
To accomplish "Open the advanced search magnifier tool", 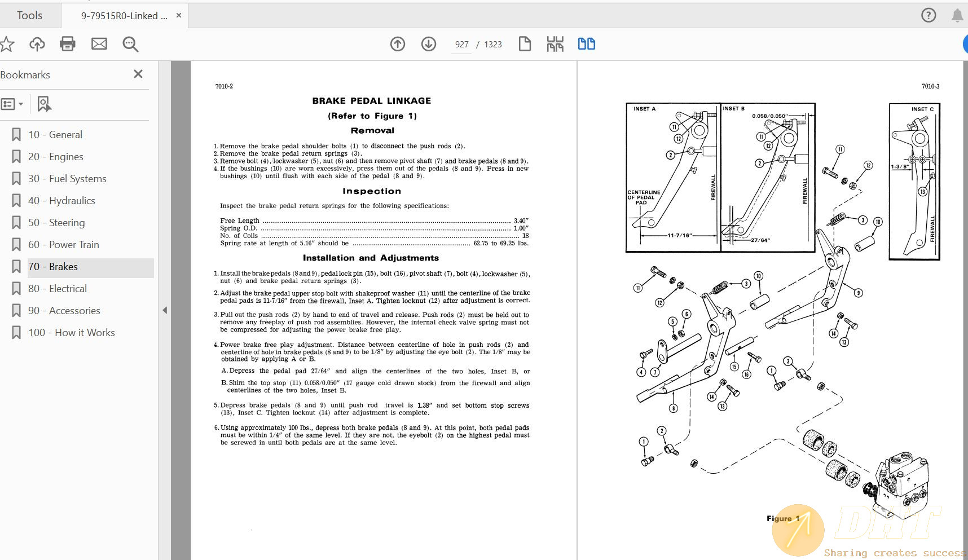I will (x=130, y=44).
